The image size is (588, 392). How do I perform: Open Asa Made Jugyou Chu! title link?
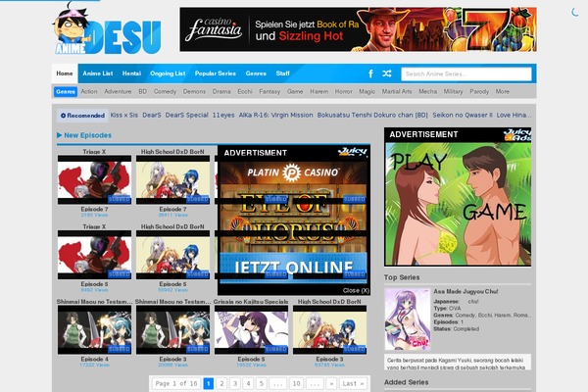pyautogui.click(x=465, y=291)
